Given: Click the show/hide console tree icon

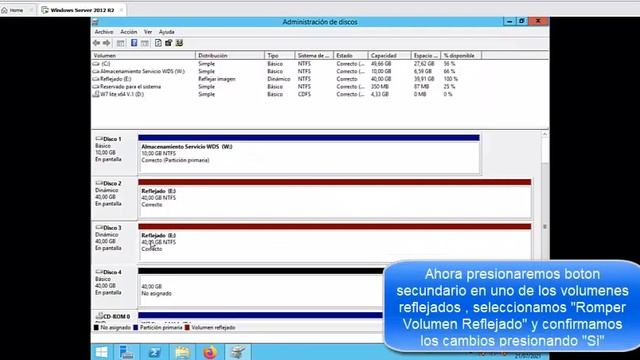Looking at the screenshot, I should 120,43.
